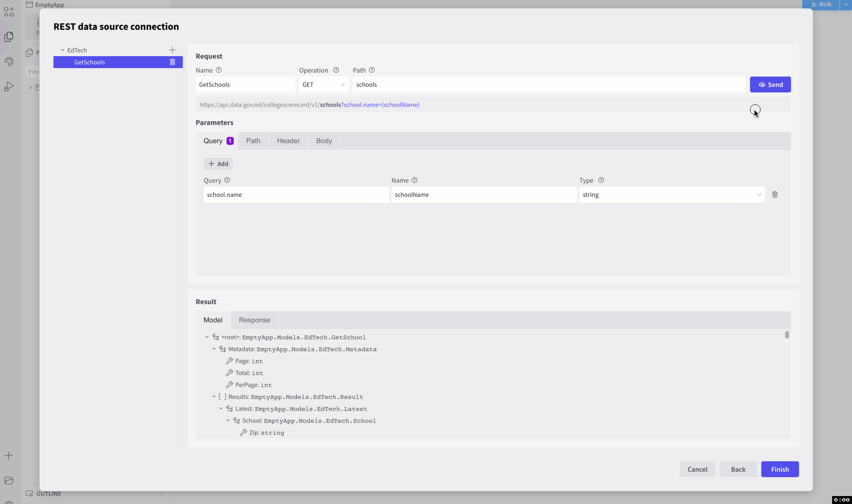Collapse the School model node
This screenshot has width=852, height=504.
click(x=228, y=420)
